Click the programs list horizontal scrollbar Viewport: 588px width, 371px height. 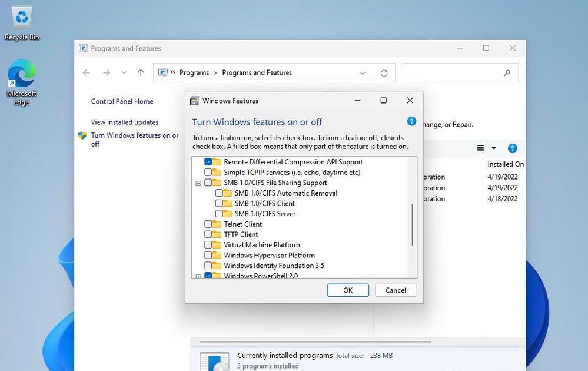coord(315,342)
